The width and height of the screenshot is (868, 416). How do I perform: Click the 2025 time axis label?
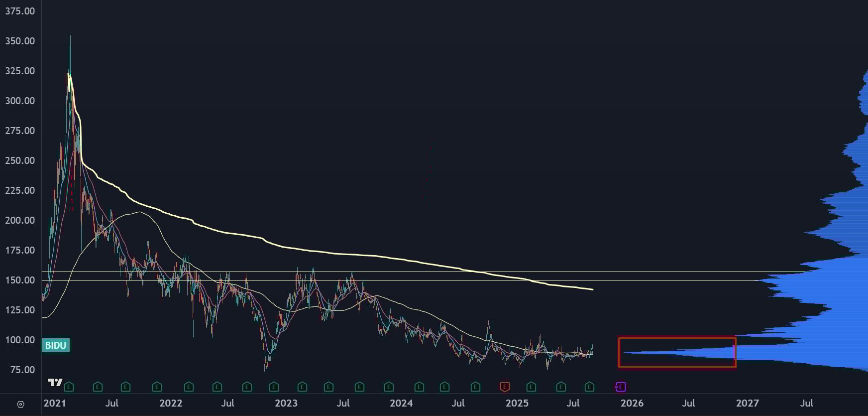pos(517,403)
